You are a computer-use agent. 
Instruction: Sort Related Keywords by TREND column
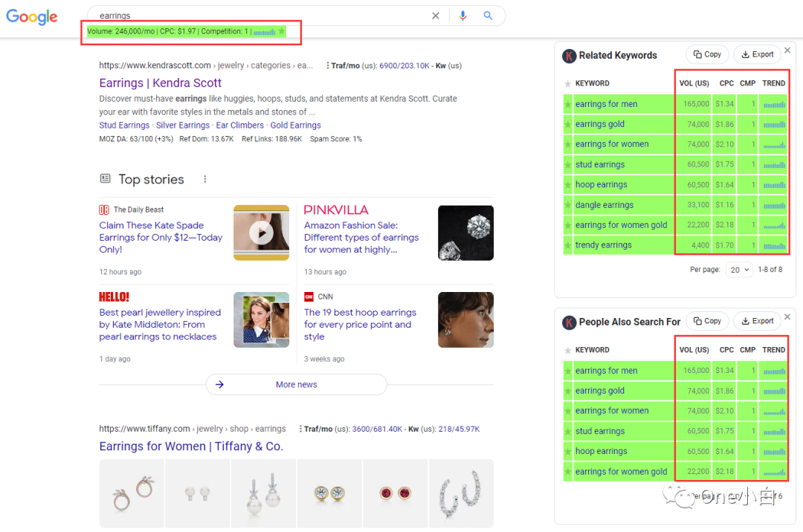pos(773,83)
